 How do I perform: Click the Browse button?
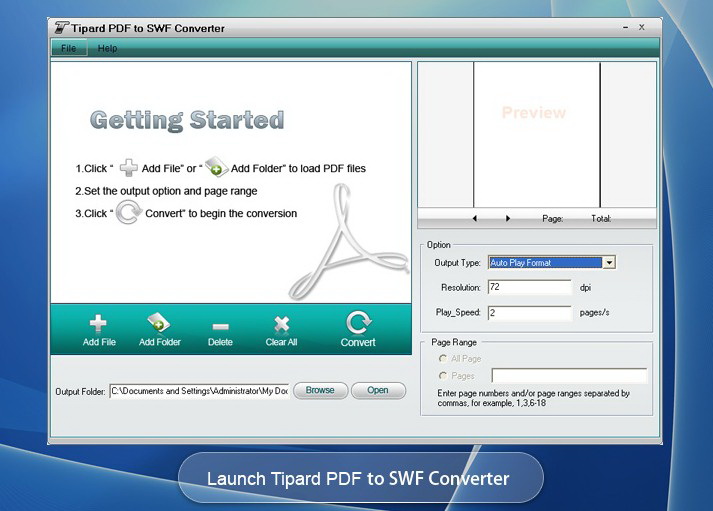coord(320,391)
